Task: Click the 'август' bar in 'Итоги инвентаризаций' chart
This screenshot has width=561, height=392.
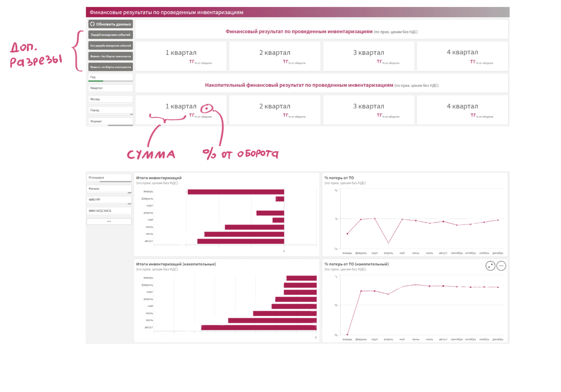Action: (241, 241)
